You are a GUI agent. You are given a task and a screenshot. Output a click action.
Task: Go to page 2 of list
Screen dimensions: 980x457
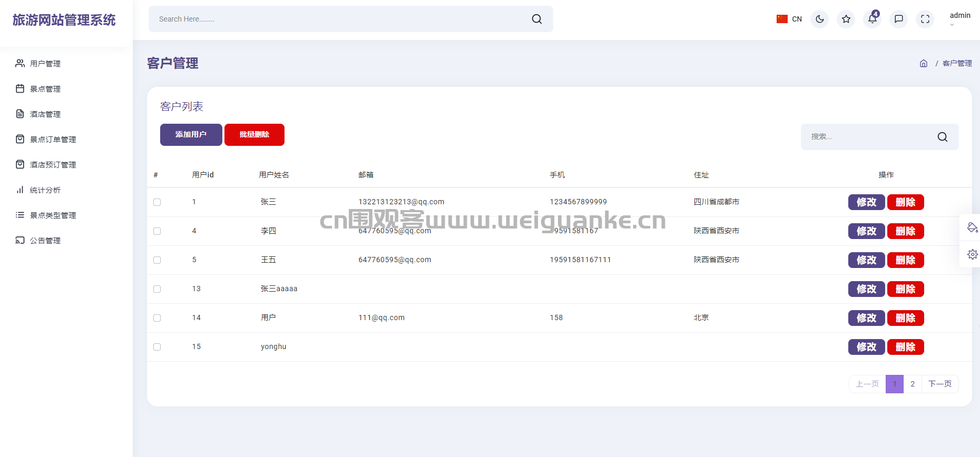912,384
